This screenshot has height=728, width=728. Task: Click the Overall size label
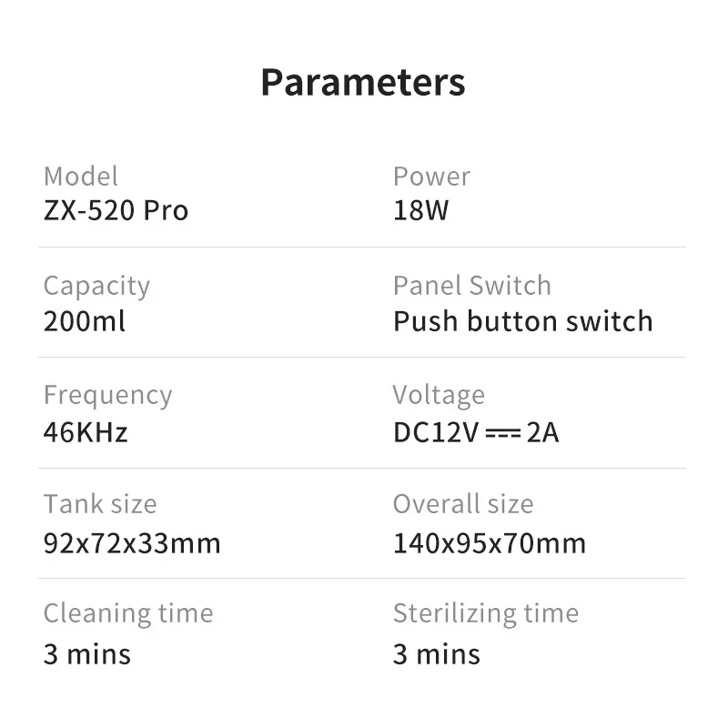click(463, 504)
